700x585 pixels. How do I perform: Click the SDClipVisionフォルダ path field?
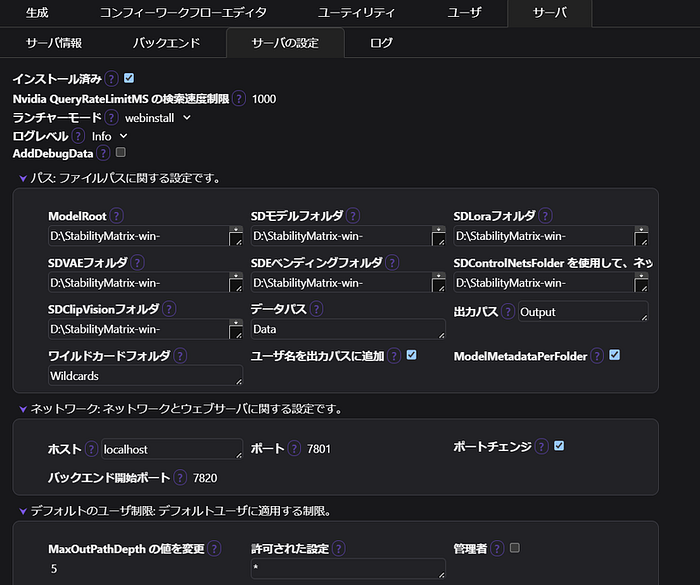146,329
